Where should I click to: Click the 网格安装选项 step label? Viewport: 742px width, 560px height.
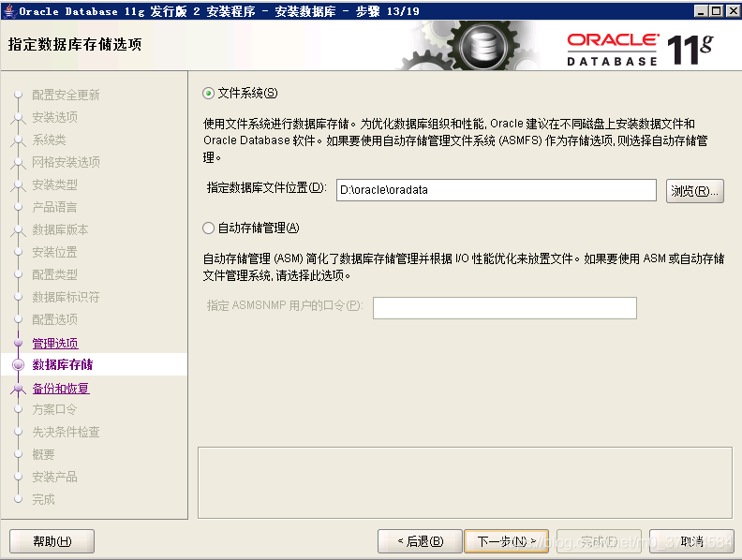[67, 162]
